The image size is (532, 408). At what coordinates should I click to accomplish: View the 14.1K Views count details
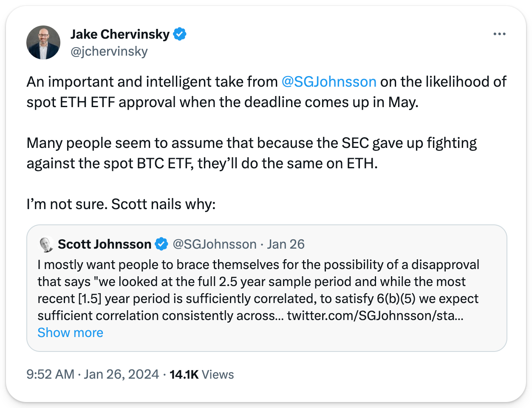(x=202, y=374)
